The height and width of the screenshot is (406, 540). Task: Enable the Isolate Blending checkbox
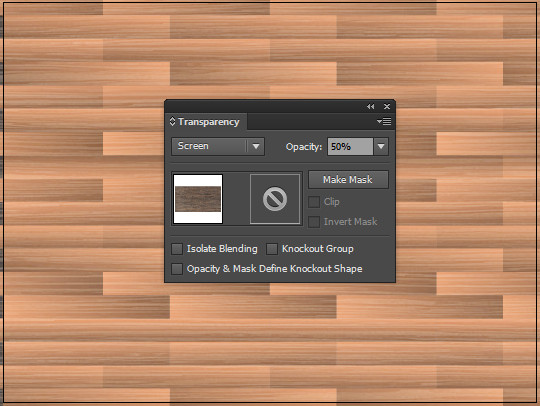(x=177, y=249)
